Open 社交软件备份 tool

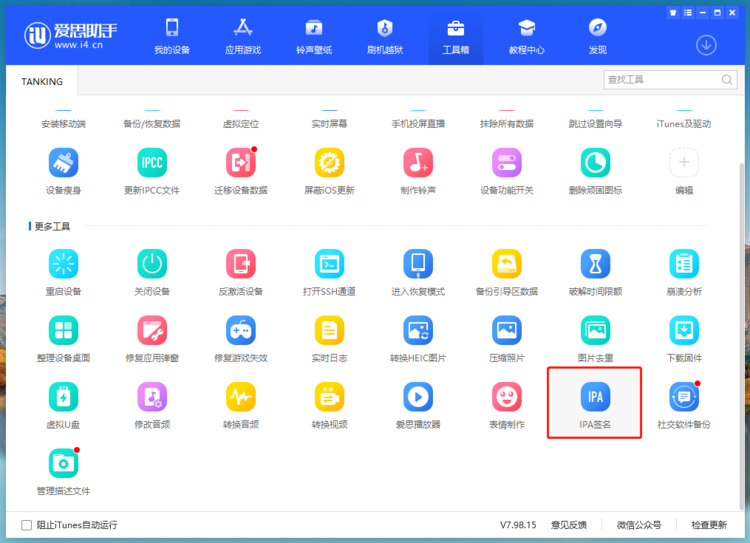pyautogui.click(x=684, y=397)
